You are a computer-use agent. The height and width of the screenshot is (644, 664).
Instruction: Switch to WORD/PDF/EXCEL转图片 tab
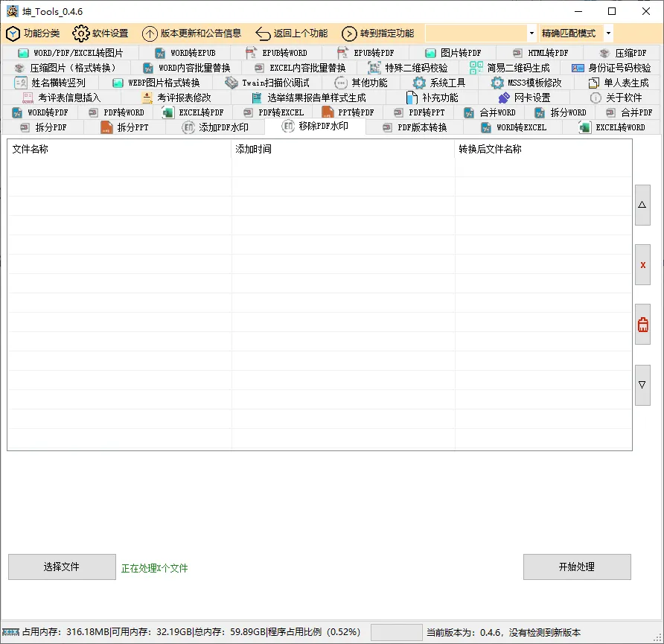click(x=70, y=53)
